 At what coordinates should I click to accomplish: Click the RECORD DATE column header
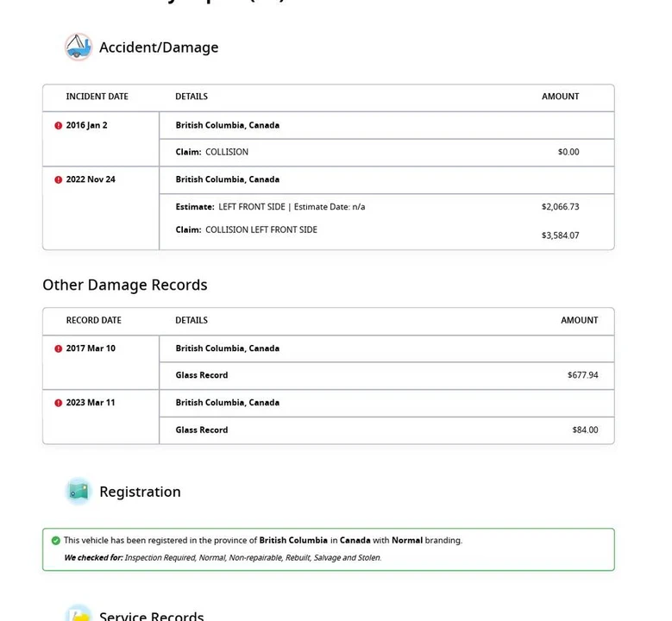coord(93,320)
